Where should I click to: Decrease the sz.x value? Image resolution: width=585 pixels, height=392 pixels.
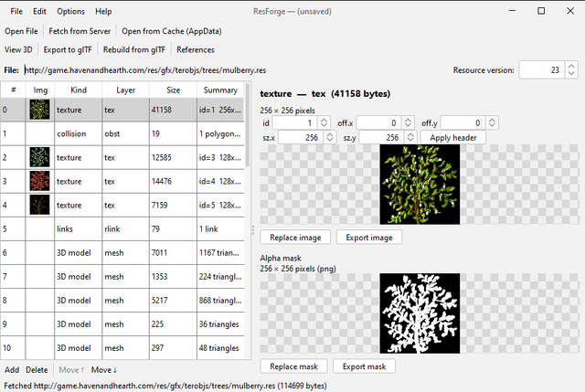330,140
